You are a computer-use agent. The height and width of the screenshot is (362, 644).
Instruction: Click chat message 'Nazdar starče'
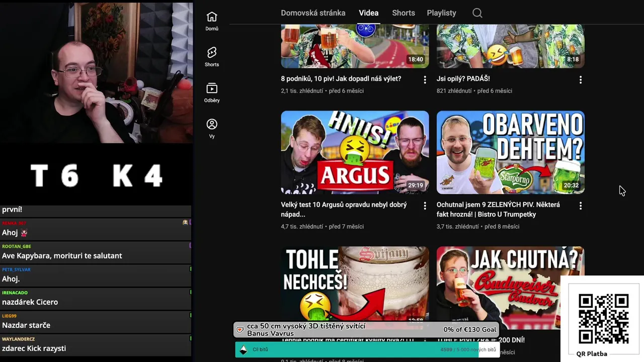(x=26, y=325)
